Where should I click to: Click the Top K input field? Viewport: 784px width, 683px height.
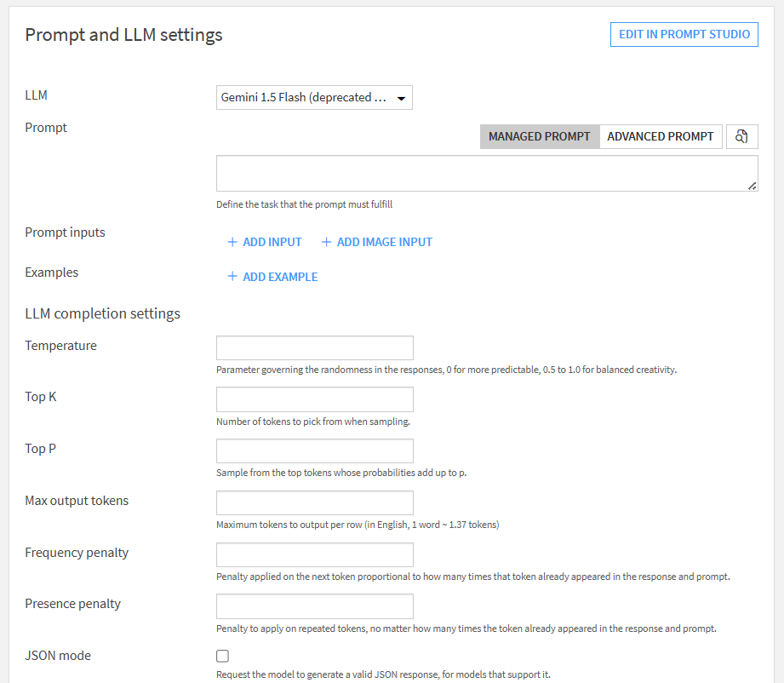[x=315, y=399]
